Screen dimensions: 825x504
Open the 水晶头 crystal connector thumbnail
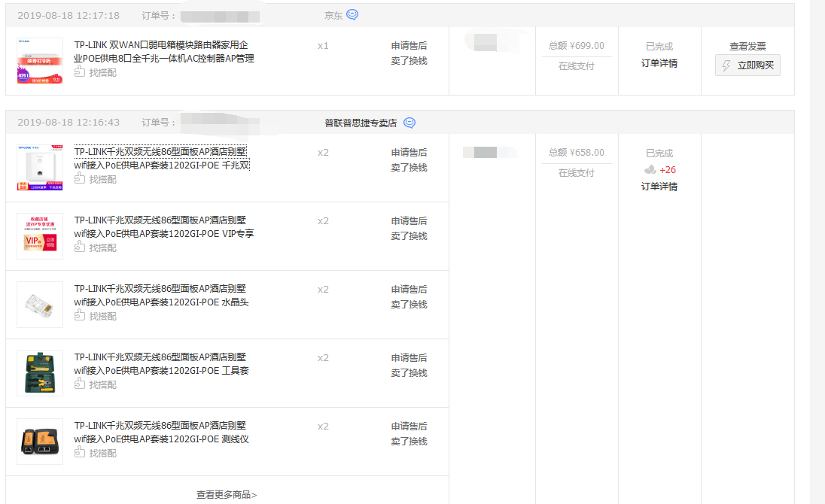(40, 305)
